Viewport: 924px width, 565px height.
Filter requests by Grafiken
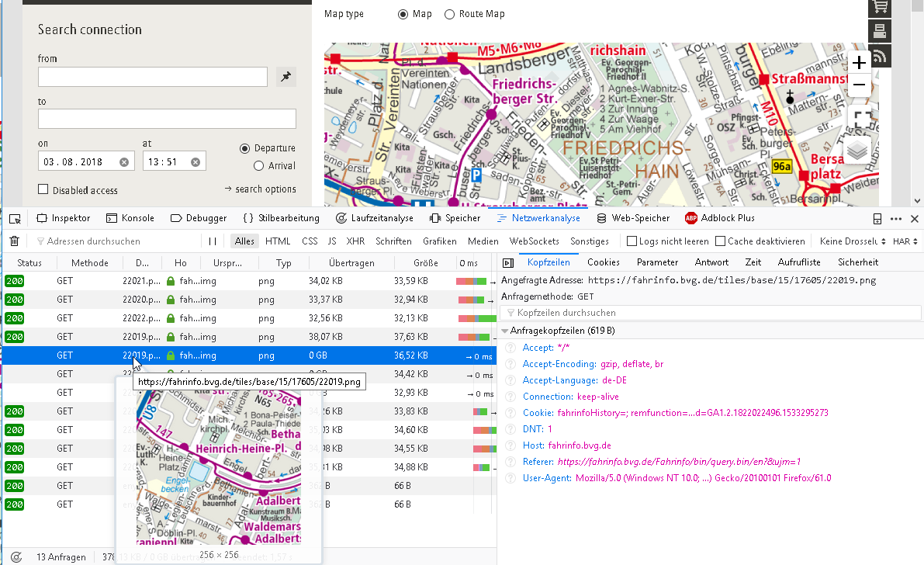coord(440,241)
